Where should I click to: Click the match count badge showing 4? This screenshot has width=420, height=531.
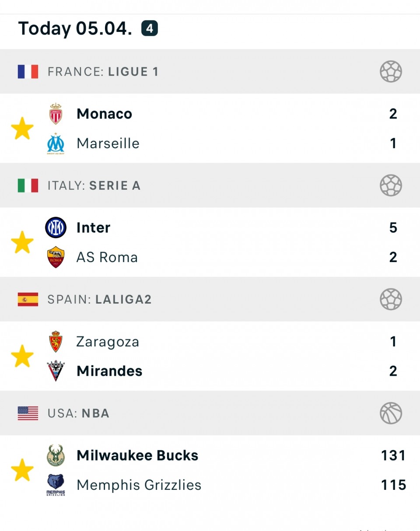[x=149, y=29]
